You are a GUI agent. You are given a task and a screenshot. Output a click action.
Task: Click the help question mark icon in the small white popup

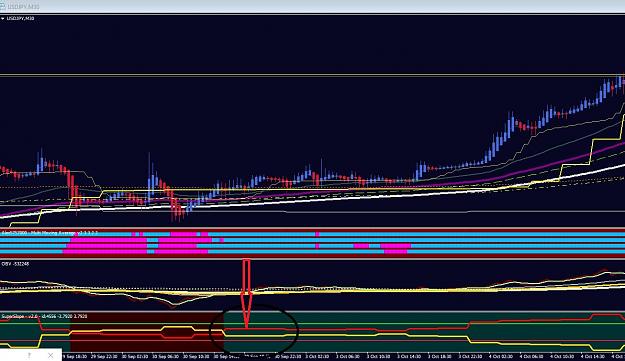coord(29,355)
